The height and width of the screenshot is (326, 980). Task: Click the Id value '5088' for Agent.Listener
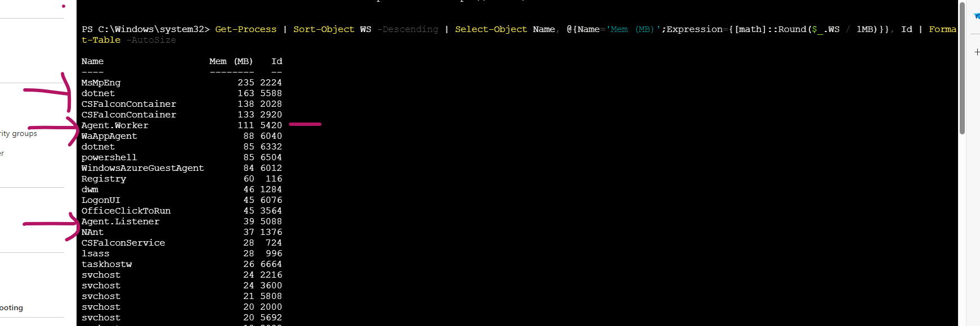[x=271, y=221]
